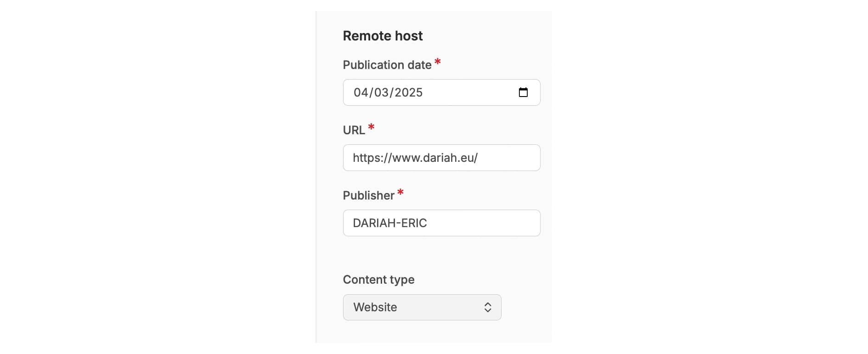Click the red asterisk beside Publication date

(x=438, y=62)
